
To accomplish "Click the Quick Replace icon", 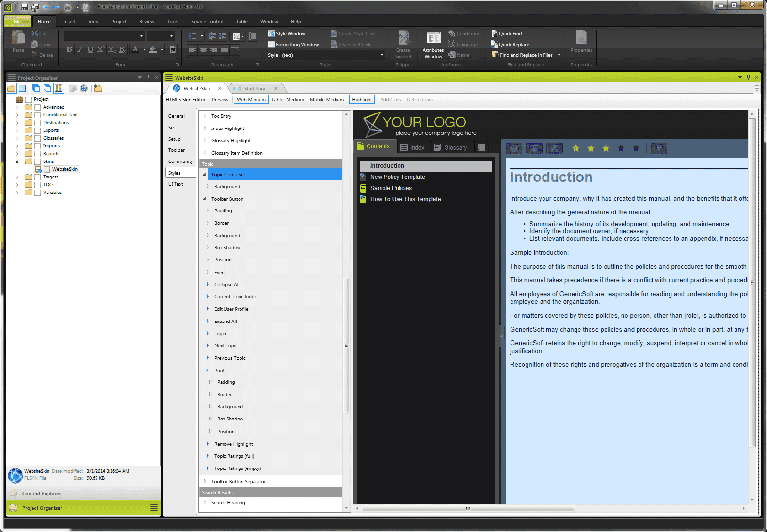I will (x=495, y=44).
